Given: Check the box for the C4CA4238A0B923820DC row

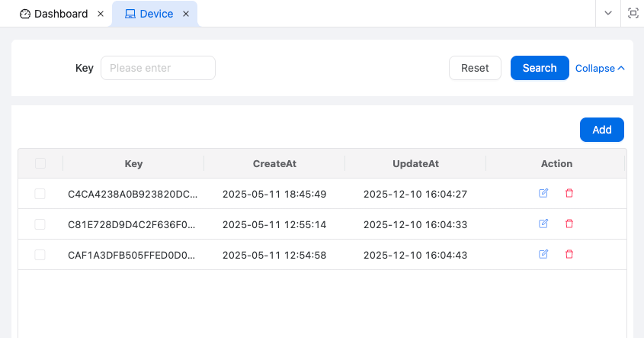Looking at the screenshot, I should [40, 194].
